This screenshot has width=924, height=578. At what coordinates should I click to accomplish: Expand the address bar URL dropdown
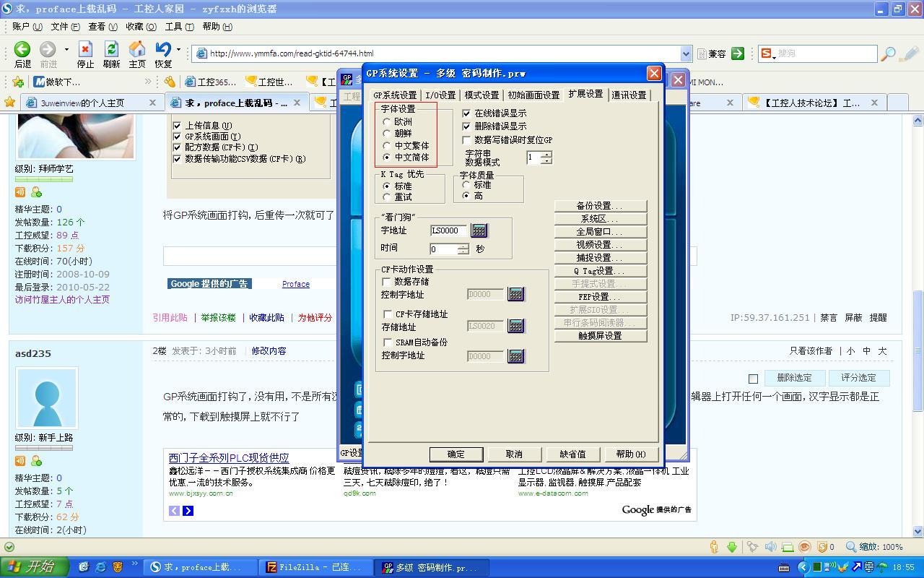[686, 53]
